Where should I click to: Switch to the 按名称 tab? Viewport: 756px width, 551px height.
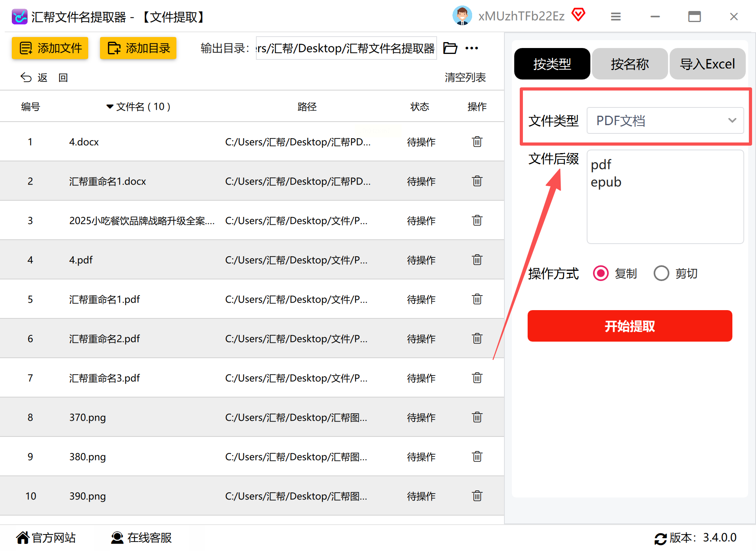(x=629, y=64)
